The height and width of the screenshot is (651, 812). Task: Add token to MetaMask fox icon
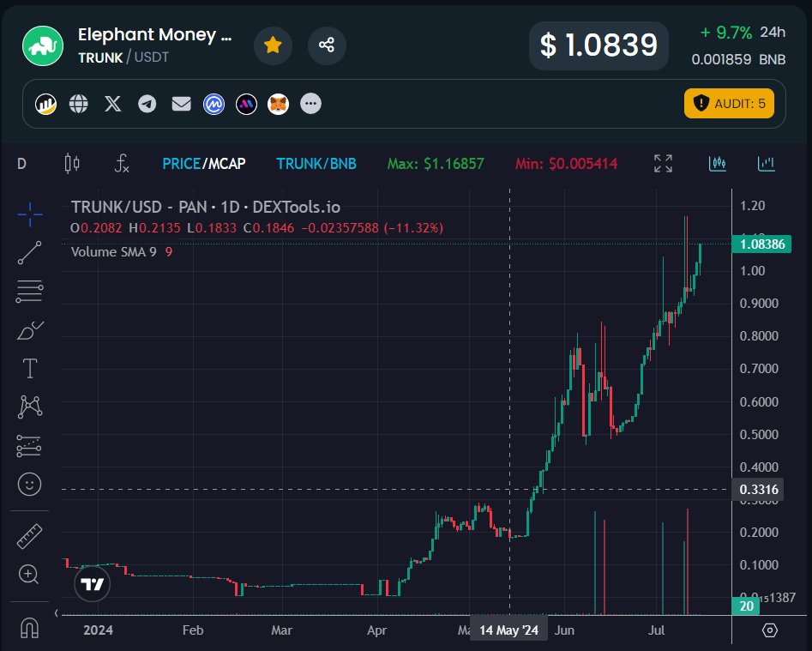[278, 104]
